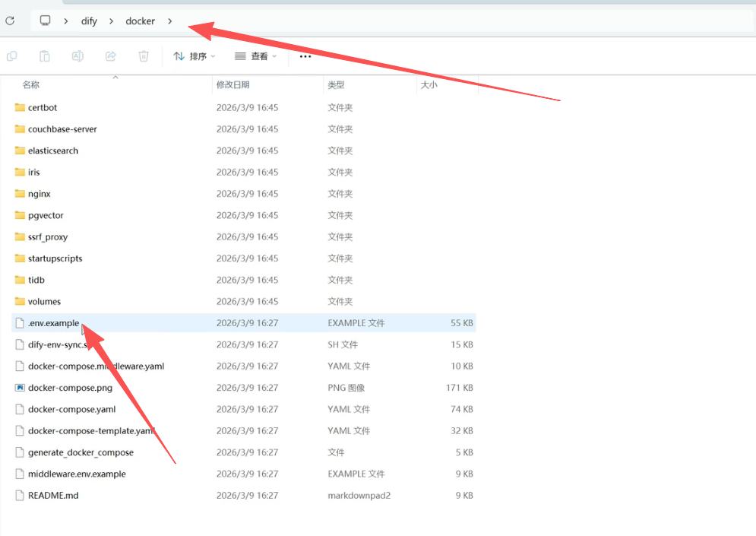Click the .env.example file icon
Image resolution: width=756 pixels, height=536 pixels.
coord(20,323)
